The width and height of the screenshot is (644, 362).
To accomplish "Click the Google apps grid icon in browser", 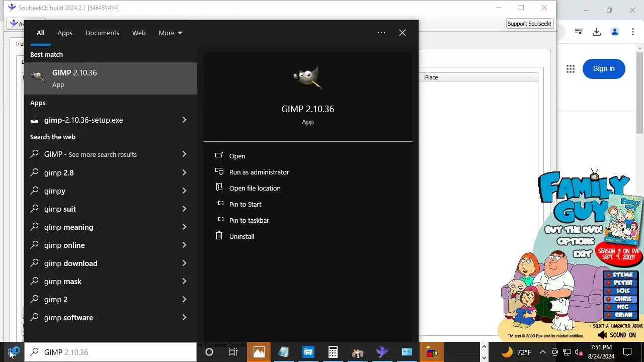I will point(570,69).
